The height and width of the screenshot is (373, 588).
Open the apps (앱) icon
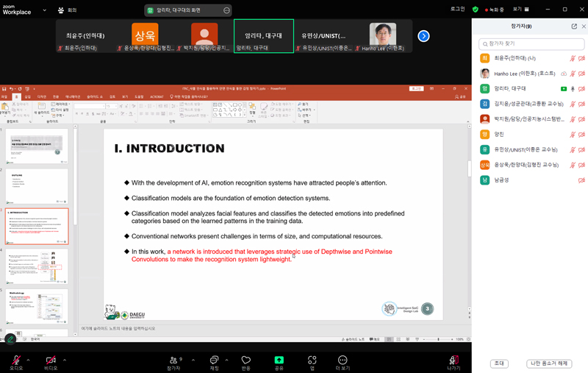312,360
